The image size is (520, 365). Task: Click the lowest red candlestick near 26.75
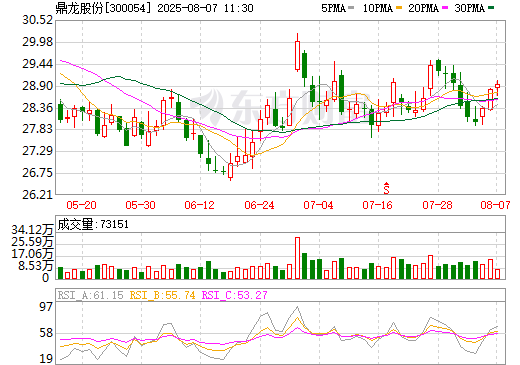click(x=230, y=167)
